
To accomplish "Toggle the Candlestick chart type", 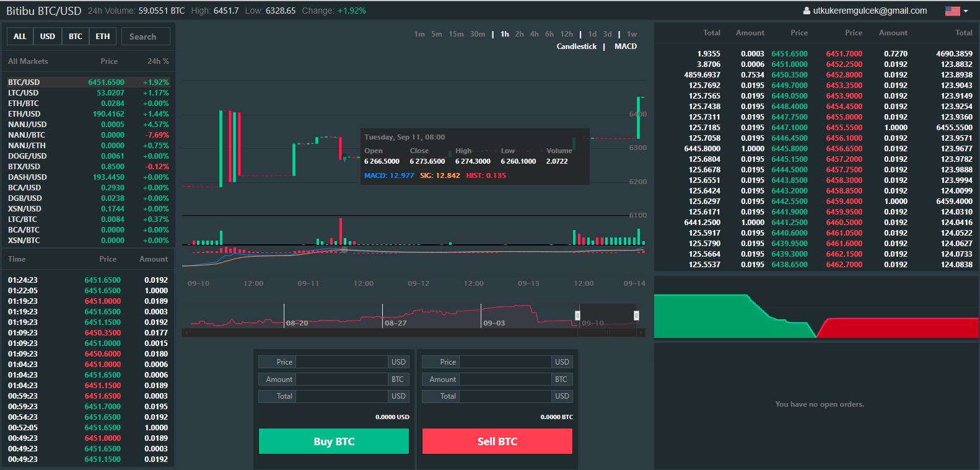I will point(576,47).
